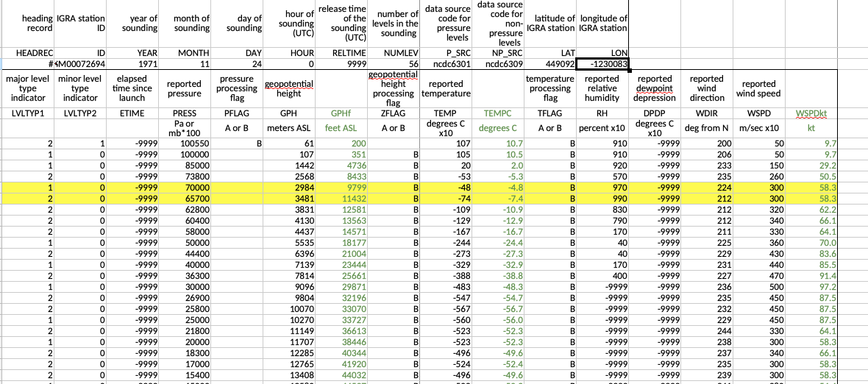Click the NUMLEV value 56
The image size is (868, 384).
[394, 63]
